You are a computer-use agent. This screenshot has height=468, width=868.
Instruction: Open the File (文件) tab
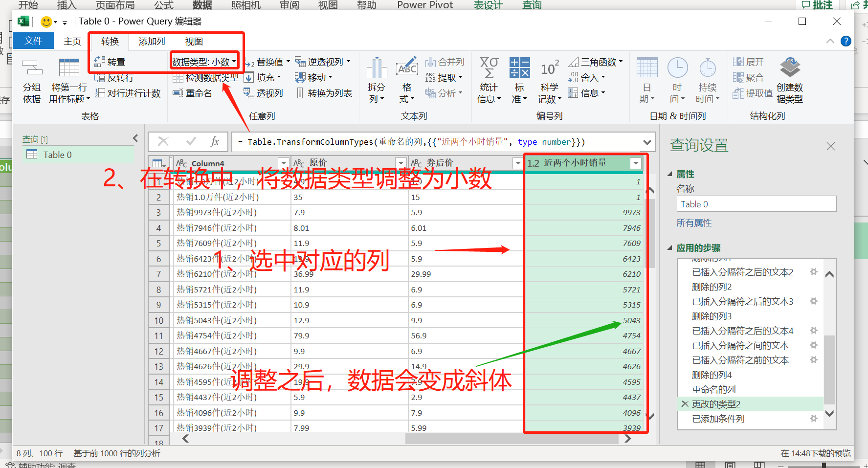(x=33, y=41)
